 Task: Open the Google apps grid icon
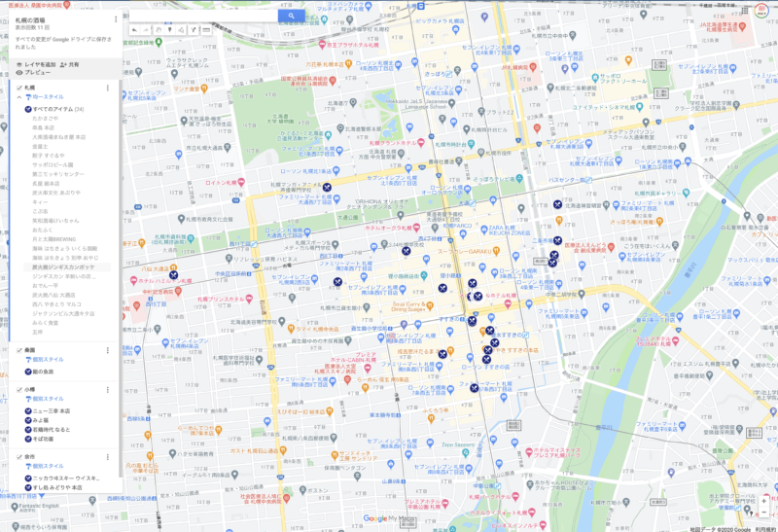click(x=744, y=11)
